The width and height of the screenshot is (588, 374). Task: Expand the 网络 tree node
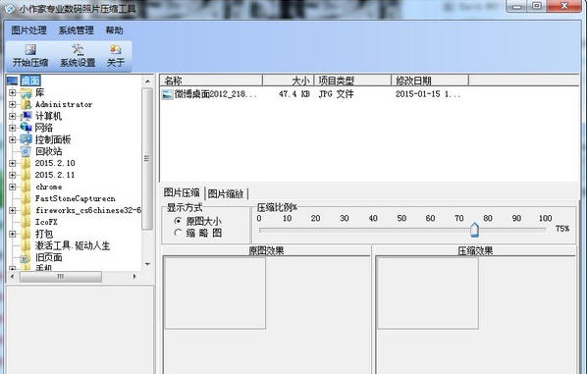13,128
